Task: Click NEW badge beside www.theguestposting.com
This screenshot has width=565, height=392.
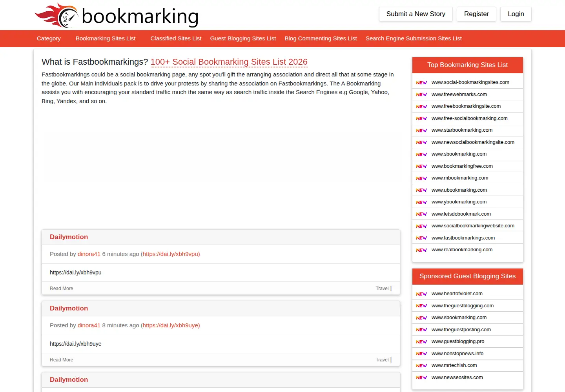Action: (421, 330)
